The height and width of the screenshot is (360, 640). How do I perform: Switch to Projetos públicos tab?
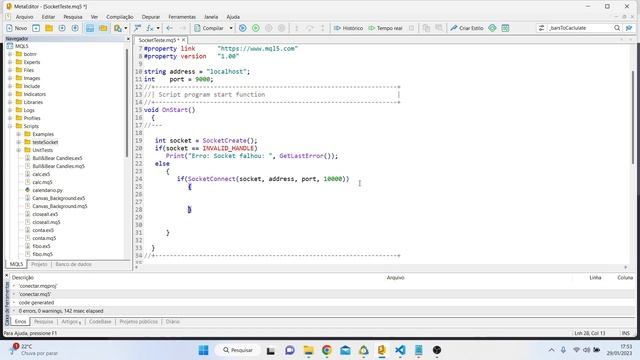click(x=138, y=322)
